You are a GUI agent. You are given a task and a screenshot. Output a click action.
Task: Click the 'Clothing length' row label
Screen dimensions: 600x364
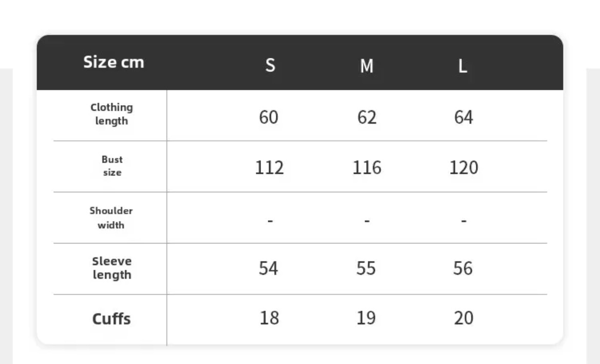111,114
